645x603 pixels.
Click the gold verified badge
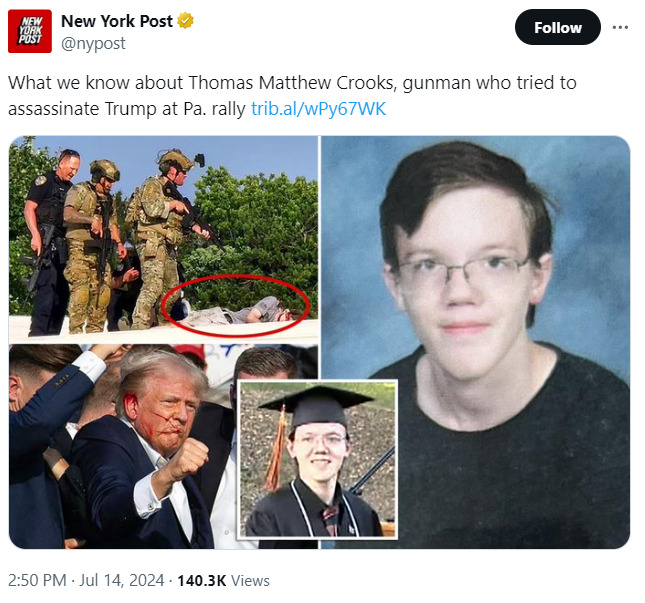click(185, 21)
